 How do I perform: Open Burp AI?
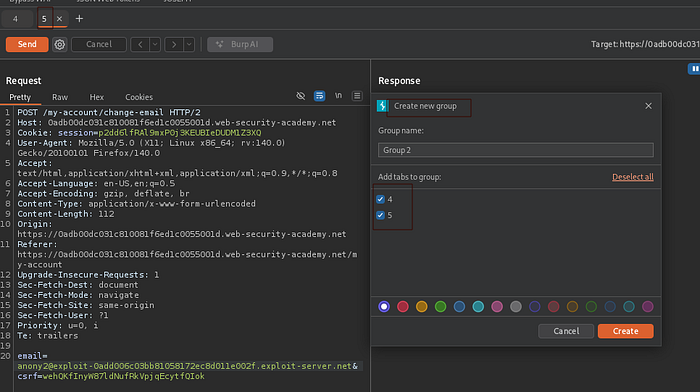tap(240, 44)
